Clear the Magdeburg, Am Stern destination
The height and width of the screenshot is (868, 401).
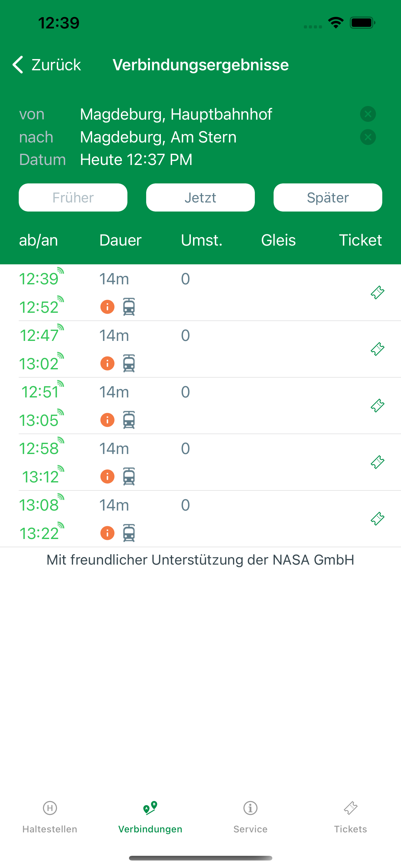pyautogui.click(x=368, y=137)
